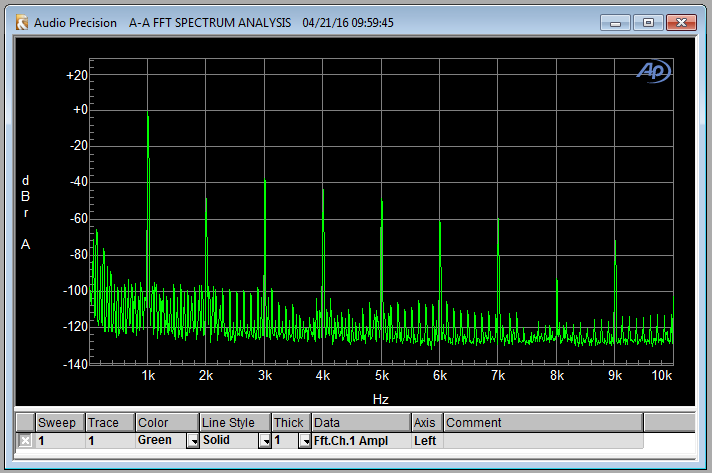Minimize the Audio Precision window
Viewport: 712px width, 473px height.
coord(615,23)
